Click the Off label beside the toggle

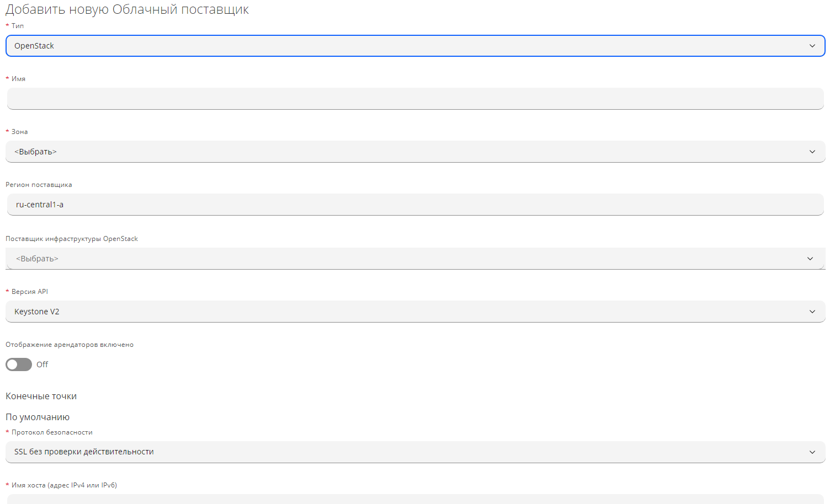click(x=42, y=364)
